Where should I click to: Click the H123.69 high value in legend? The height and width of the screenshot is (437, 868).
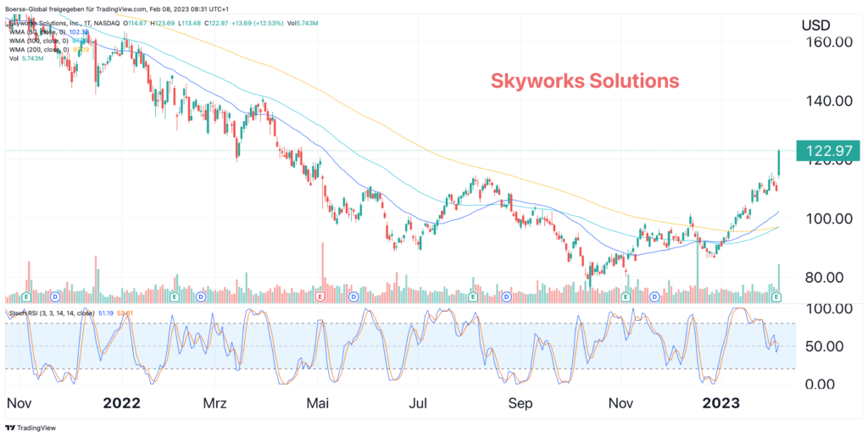pyautogui.click(x=164, y=23)
